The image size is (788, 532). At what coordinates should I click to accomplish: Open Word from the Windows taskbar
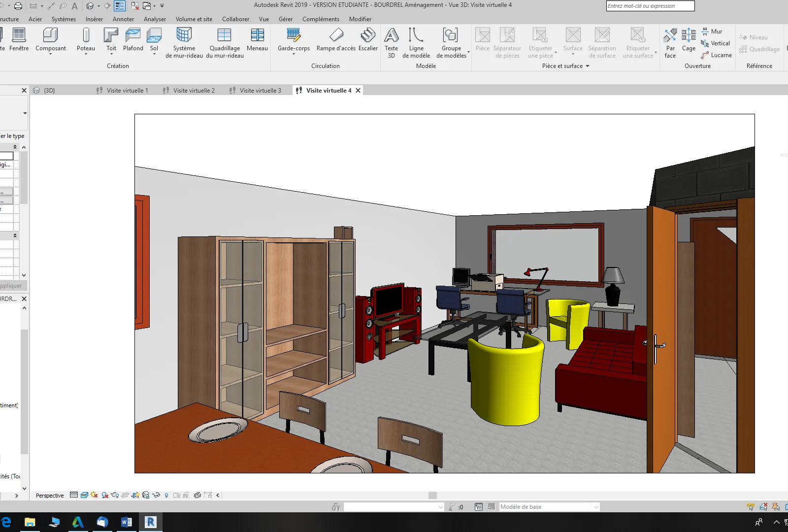tap(126, 522)
